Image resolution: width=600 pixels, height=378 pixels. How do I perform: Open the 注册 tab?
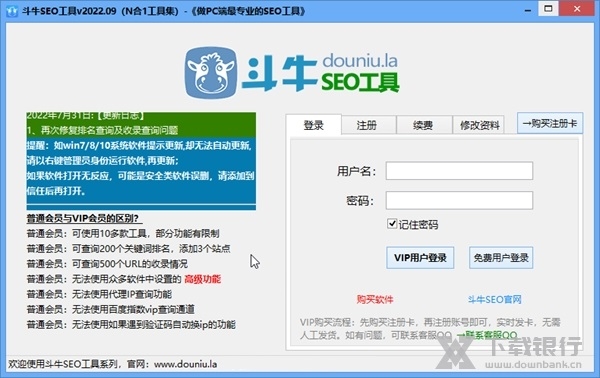(x=367, y=125)
